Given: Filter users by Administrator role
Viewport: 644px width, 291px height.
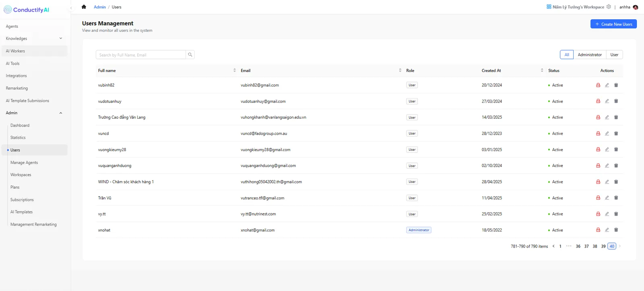Looking at the screenshot, I should 590,55.
